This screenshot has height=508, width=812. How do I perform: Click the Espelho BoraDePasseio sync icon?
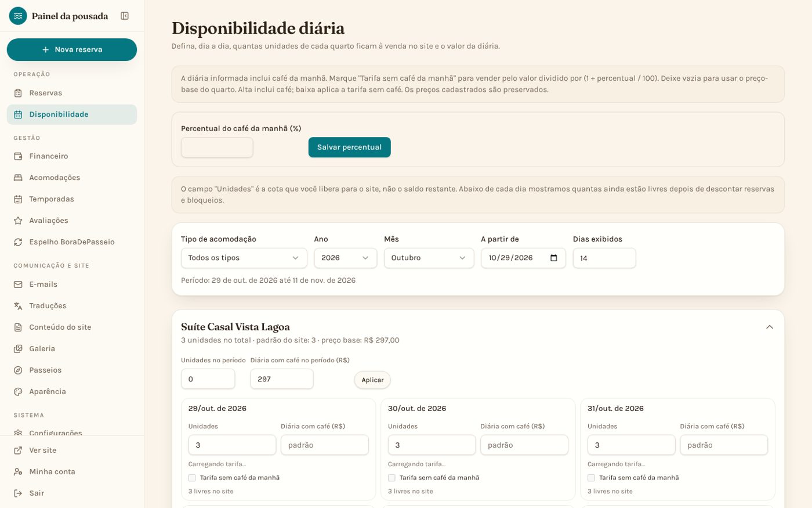[18, 242]
